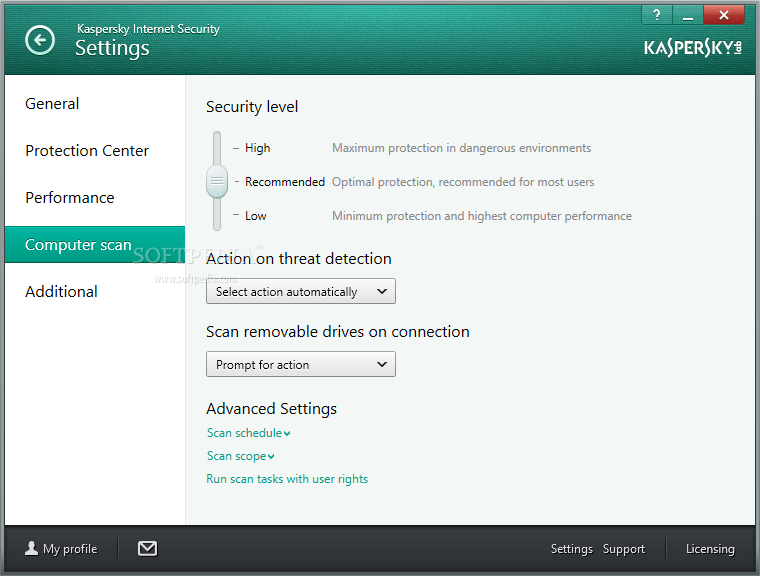Click Scan removable drives on connection heading
The image size is (760, 576).
(338, 332)
